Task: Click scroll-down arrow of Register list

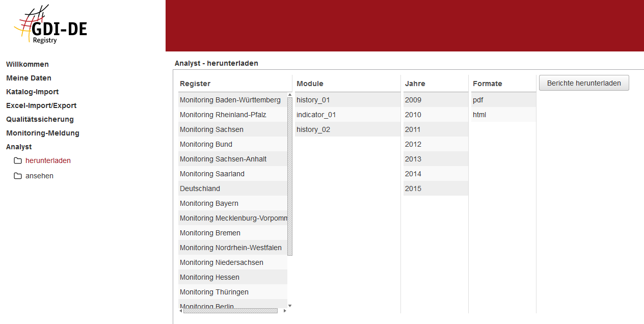Action: (x=290, y=306)
